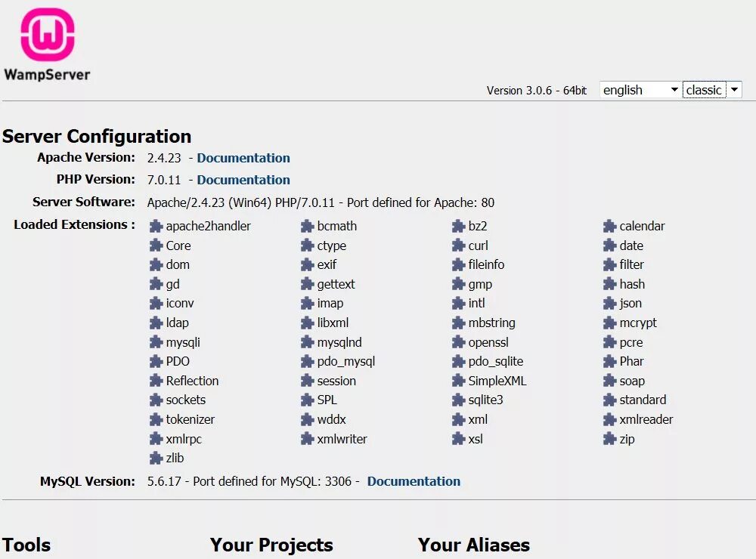Screen dimensions: 756x559
Task: Click the puzzle icon next to zlib
Action: coord(156,459)
